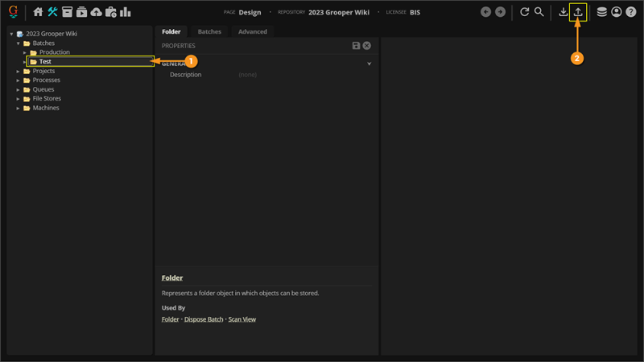Switch to the Advanced tab
The height and width of the screenshot is (362, 644).
[x=253, y=31]
